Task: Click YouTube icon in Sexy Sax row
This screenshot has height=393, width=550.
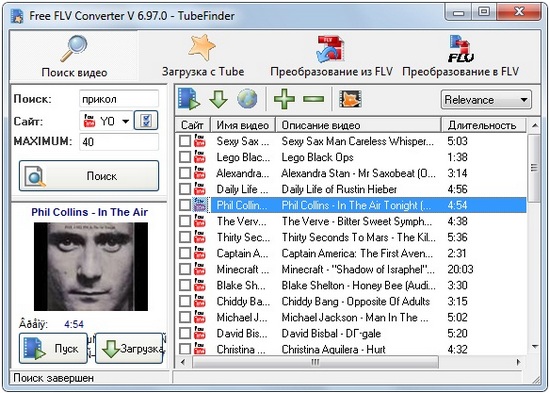Action: click(x=200, y=141)
